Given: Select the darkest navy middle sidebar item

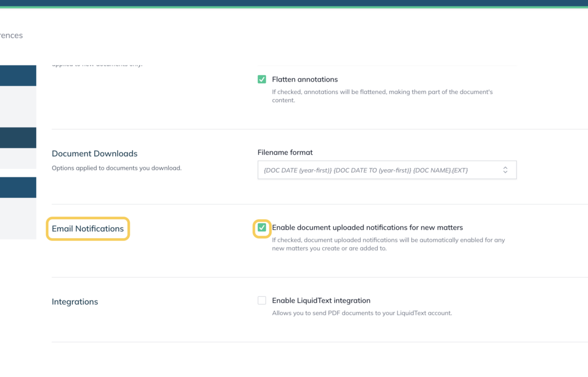Looking at the screenshot, I should tap(18, 138).
